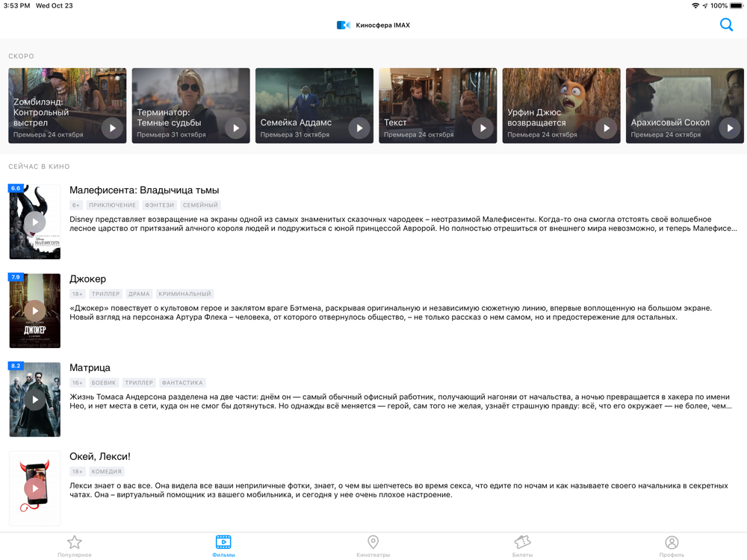Click the 8.2 rating badge on Матрица
This screenshot has width=747, height=560.
(15, 366)
